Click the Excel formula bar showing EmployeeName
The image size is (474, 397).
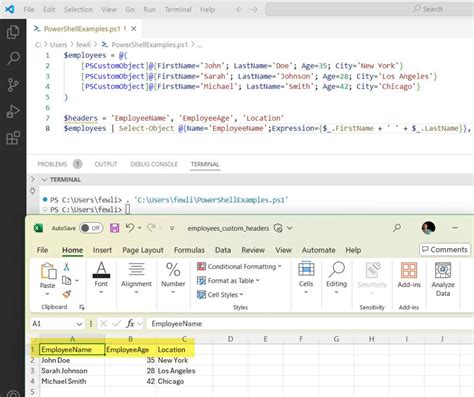[x=310, y=324]
